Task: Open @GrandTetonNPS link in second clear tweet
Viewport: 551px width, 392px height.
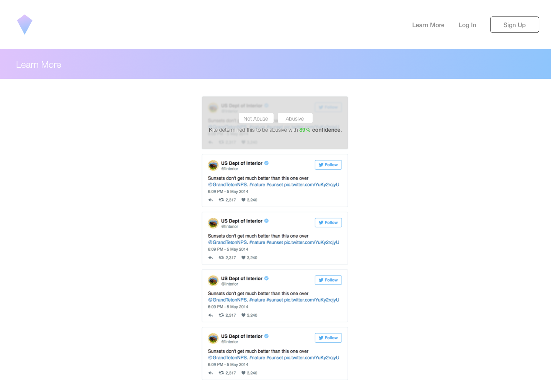Action: 228,242
